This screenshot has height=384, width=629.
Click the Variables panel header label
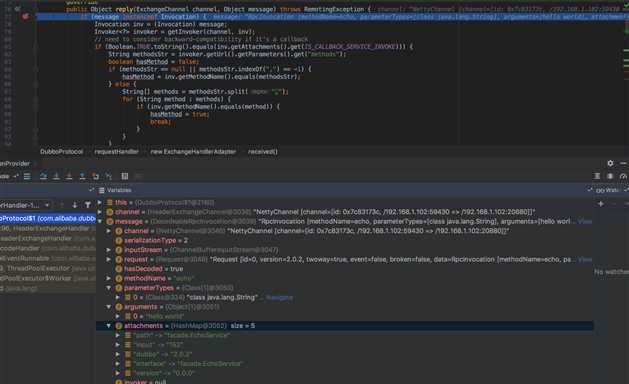[x=119, y=190]
